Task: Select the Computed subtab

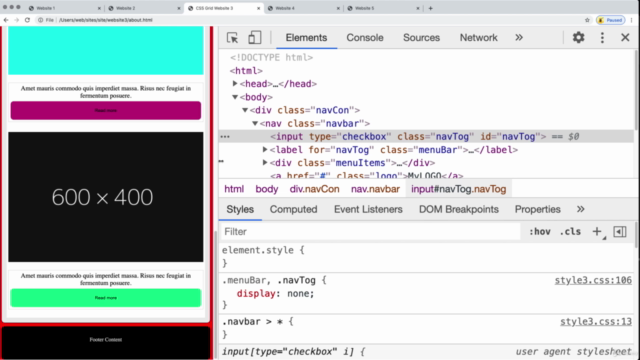Action: pyautogui.click(x=293, y=209)
